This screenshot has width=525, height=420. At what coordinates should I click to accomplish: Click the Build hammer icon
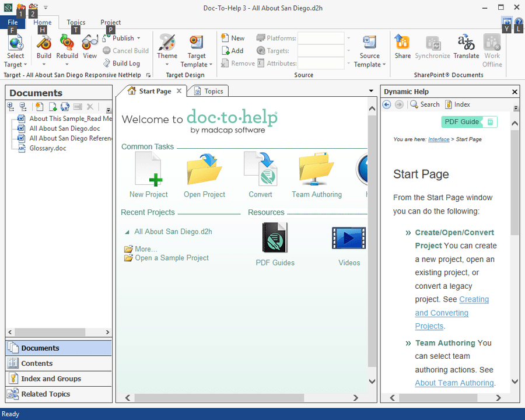(44, 43)
